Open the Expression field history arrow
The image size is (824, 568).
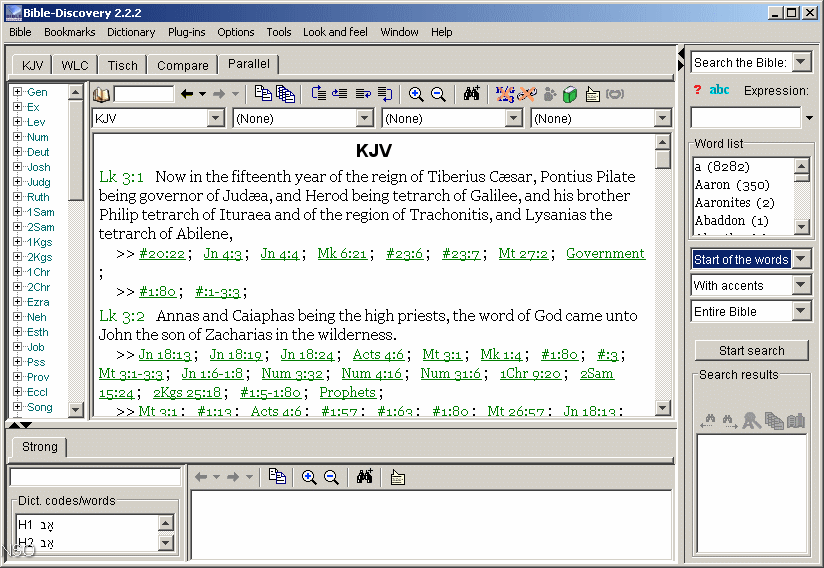click(x=810, y=118)
